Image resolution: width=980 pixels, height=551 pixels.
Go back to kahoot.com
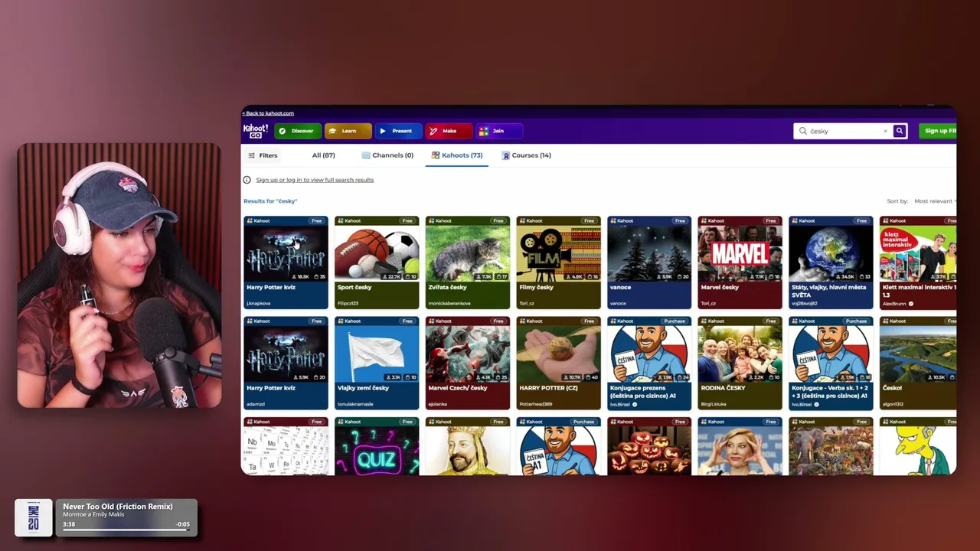[x=268, y=113]
